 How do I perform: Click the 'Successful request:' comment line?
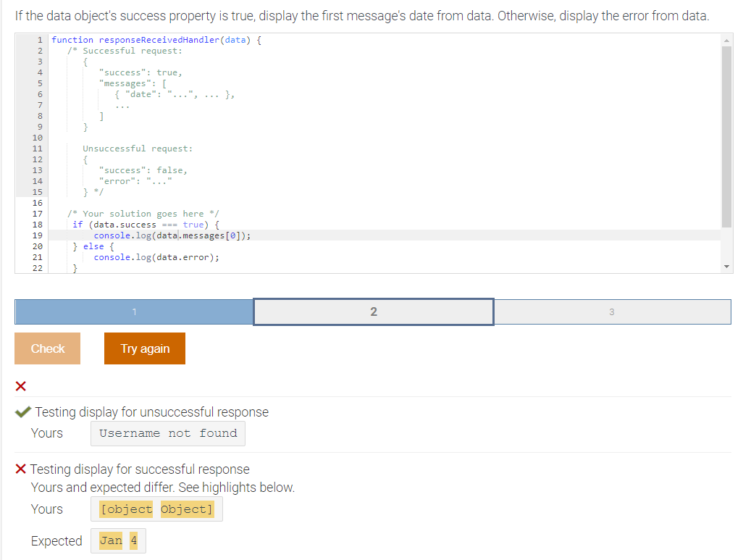coord(125,51)
